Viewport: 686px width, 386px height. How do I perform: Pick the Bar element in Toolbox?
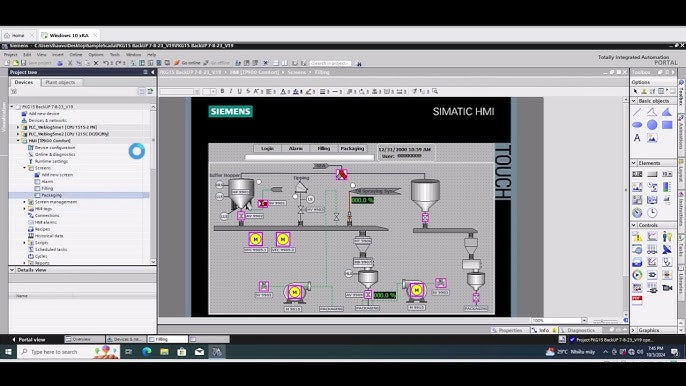[667, 187]
